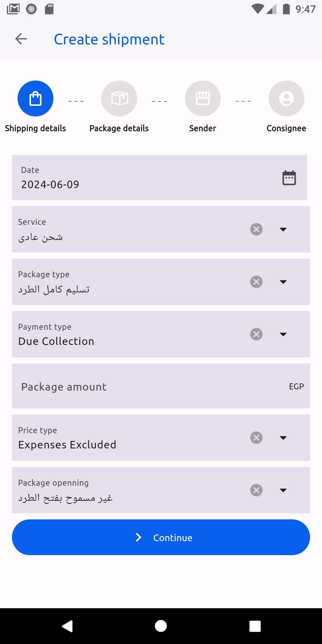Viewport: 322px width, 644px height.
Task: Expand the Package openning dropdown arrow
Action: pyautogui.click(x=283, y=490)
